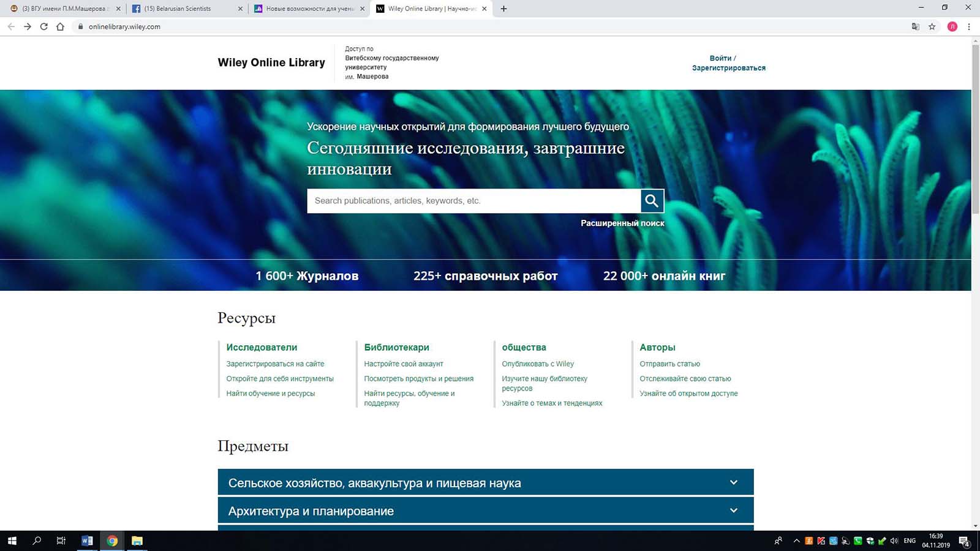Bookmark this page with the star icon
Image resolution: width=980 pixels, height=551 pixels.
[932, 26]
